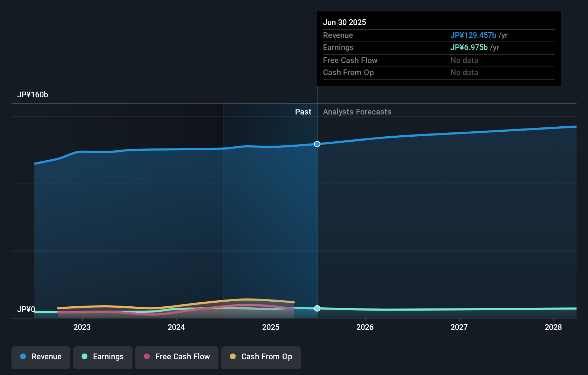
Task: Click the JP¥6.975b earnings value
Action: pos(469,48)
